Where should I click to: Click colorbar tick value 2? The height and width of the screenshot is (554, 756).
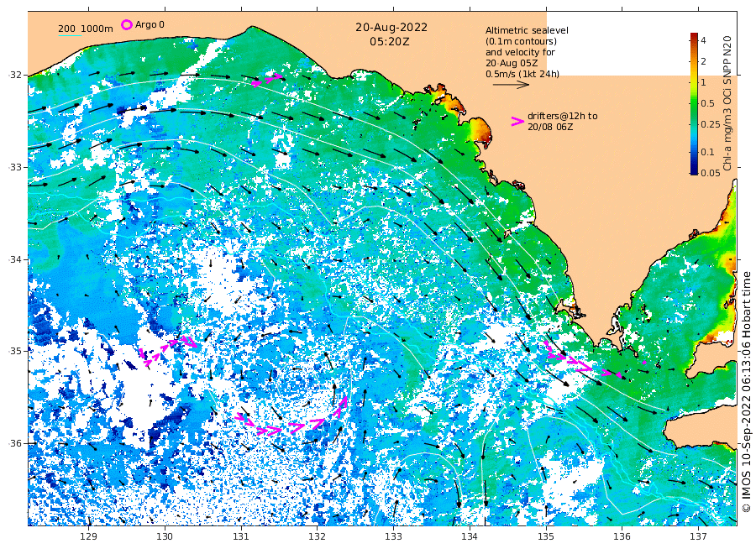[703, 61]
